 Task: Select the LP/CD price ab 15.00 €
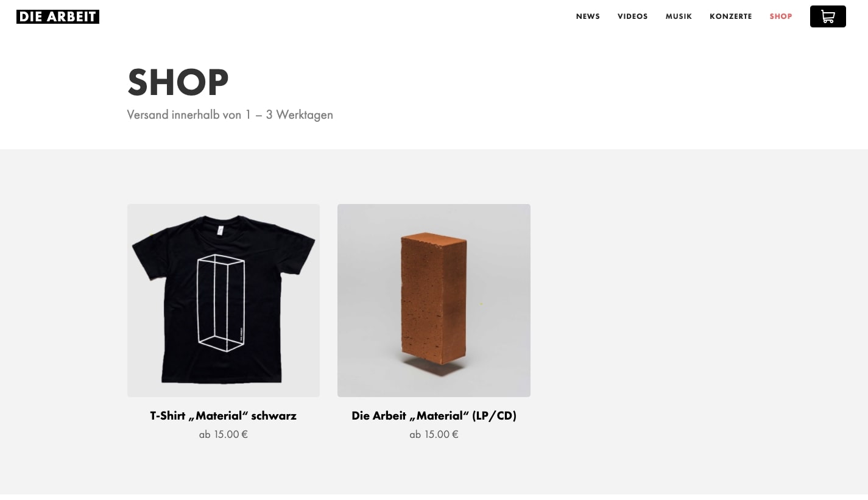[x=434, y=434]
